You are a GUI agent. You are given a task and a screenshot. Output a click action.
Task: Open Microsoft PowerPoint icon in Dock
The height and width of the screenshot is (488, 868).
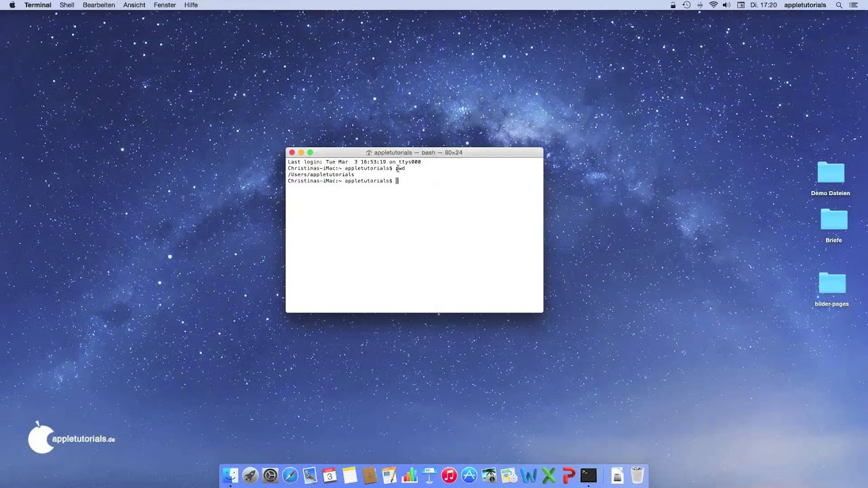568,476
